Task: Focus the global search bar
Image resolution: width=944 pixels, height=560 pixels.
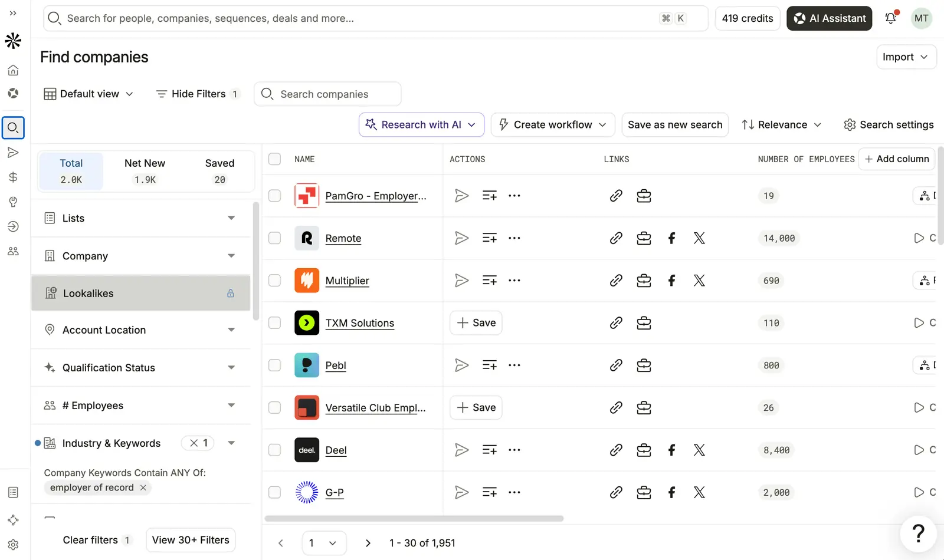Action: (376, 18)
